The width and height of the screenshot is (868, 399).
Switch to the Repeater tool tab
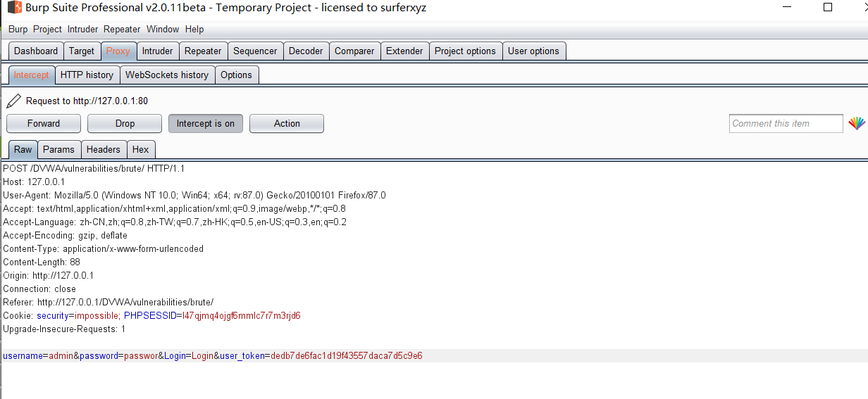[203, 51]
